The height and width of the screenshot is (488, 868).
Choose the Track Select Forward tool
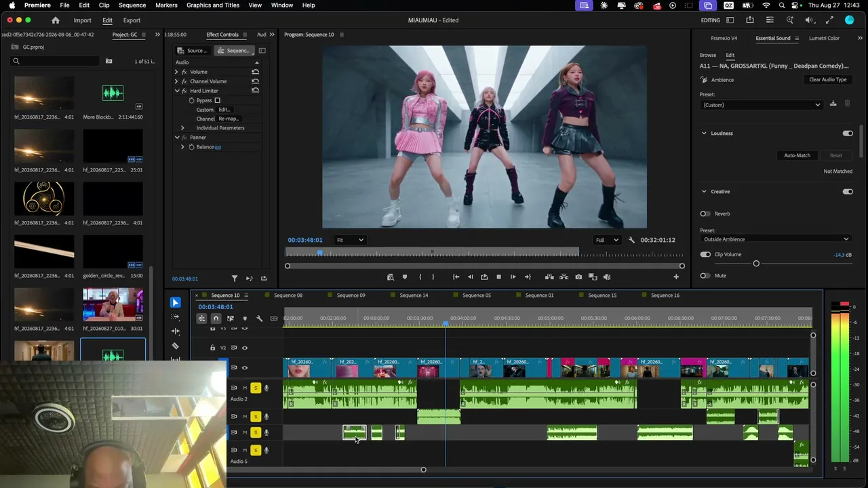click(x=176, y=317)
